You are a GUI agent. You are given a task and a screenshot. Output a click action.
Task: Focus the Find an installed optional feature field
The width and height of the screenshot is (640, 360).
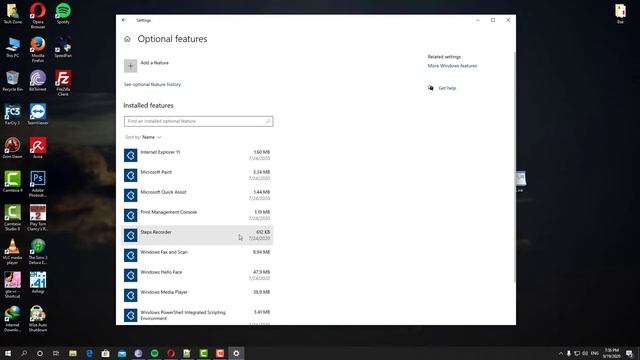(198, 121)
